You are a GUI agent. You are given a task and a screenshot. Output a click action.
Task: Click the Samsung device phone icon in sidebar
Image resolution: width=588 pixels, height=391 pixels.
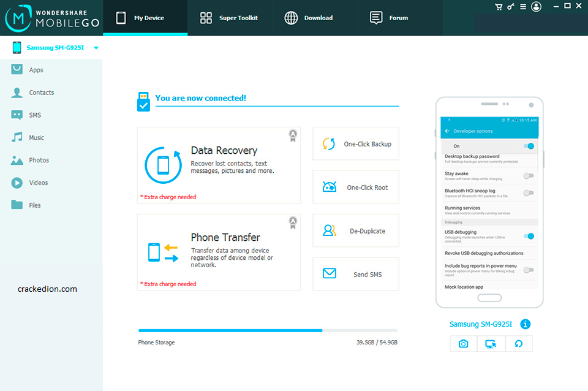pos(17,48)
